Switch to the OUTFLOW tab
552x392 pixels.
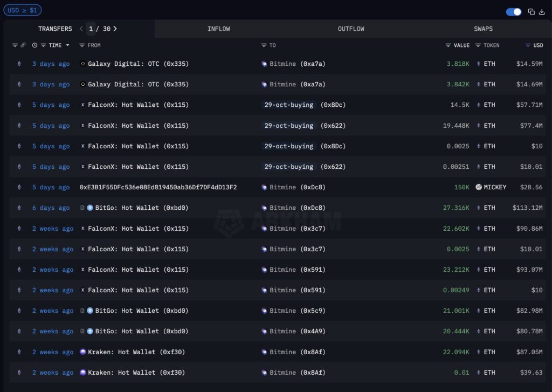click(350, 29)
